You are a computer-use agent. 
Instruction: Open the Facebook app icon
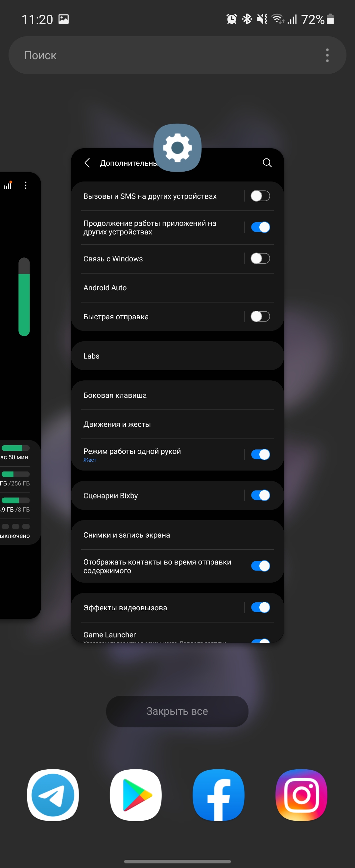pos(219,795)
